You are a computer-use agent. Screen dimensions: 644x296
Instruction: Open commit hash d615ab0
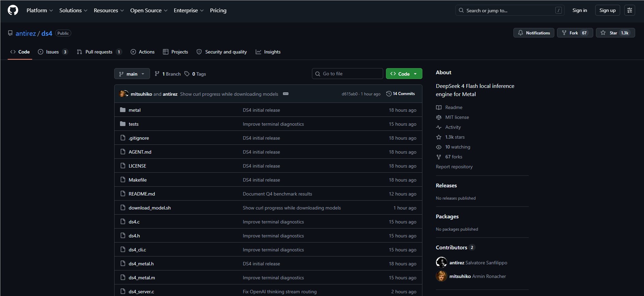coord(349,94)
